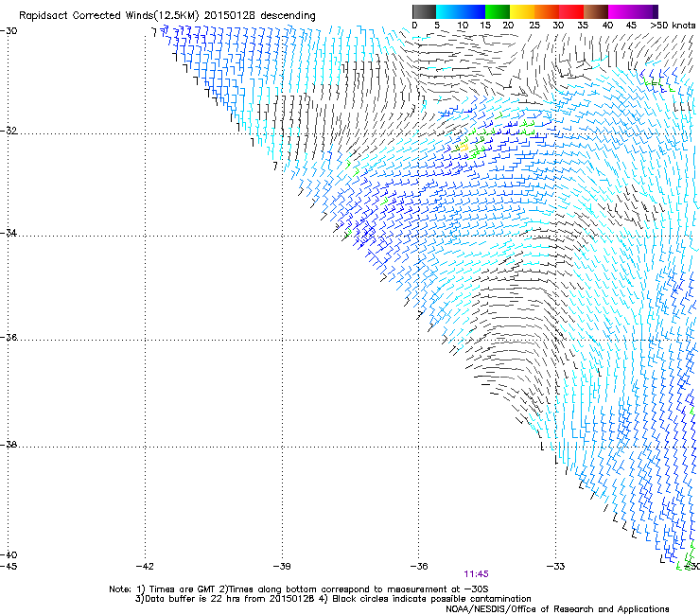700x615 pixels.
Task: Click the -38 latitude axis label
Action: pyautogui.click(x=9, y=445)
